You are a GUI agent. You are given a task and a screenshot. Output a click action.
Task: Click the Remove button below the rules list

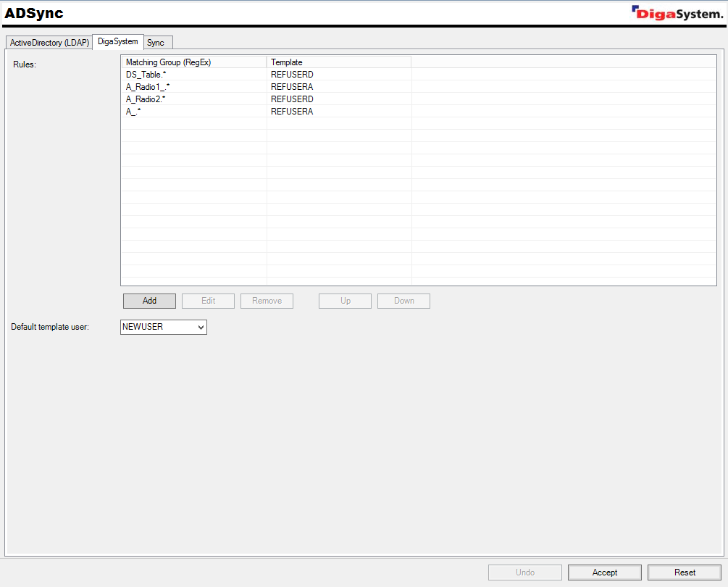point(267,301)
